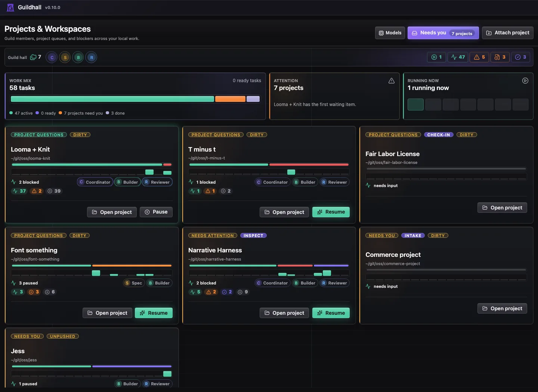Image resolution: width=538 pixels, height=392 pixels.
Task: Click the INTAKE tag on Commerce project
Action: point(413,236)
